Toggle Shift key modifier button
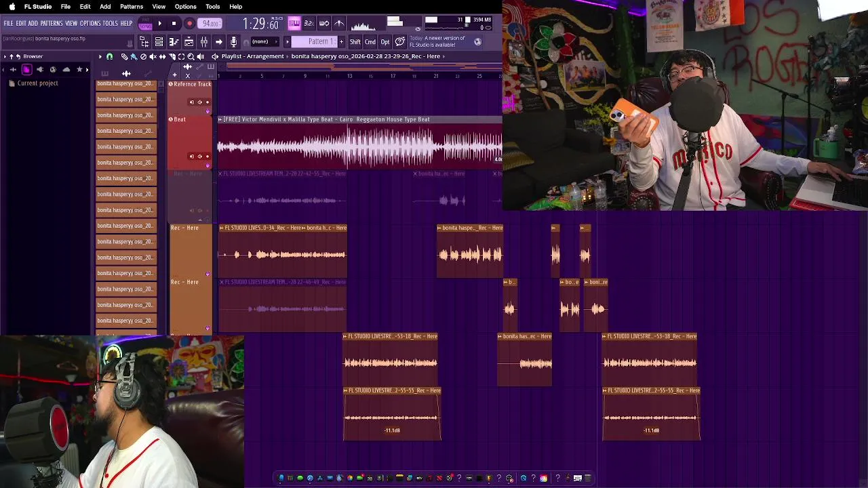Image resolution: width=868 pixels, height=488 pixels. tap(355, 42)
